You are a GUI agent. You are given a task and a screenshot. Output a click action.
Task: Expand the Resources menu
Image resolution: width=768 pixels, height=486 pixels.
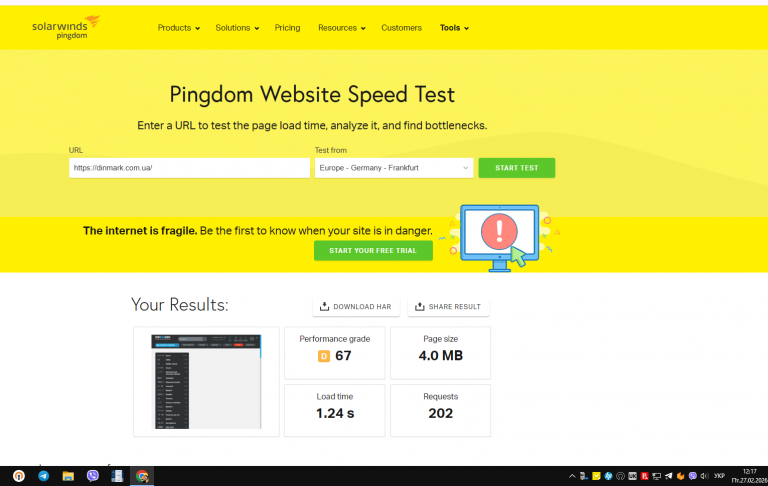(x=341, y=28)
